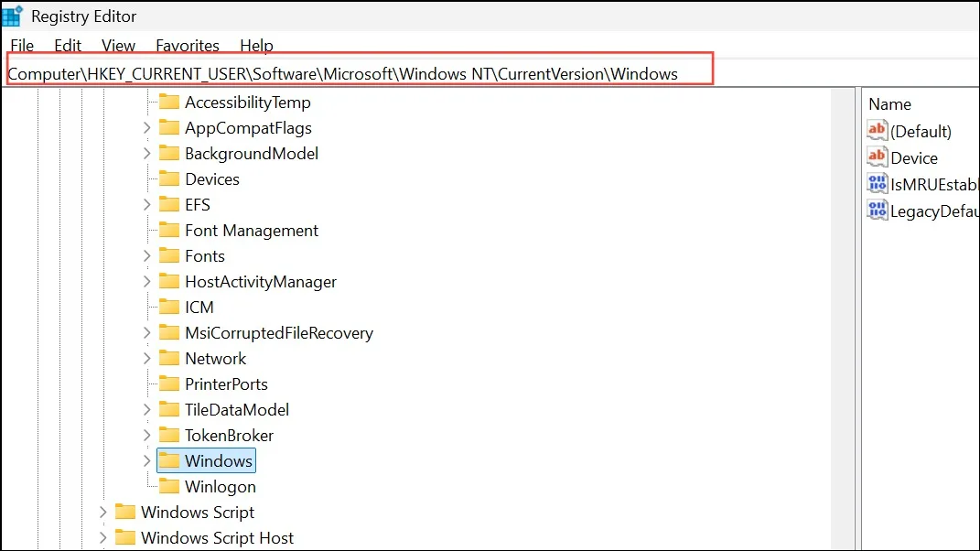This screenshot has height=551, width=980.
Task: Select the TokenBroker folder icon
Action: click(x=168, y=435)
